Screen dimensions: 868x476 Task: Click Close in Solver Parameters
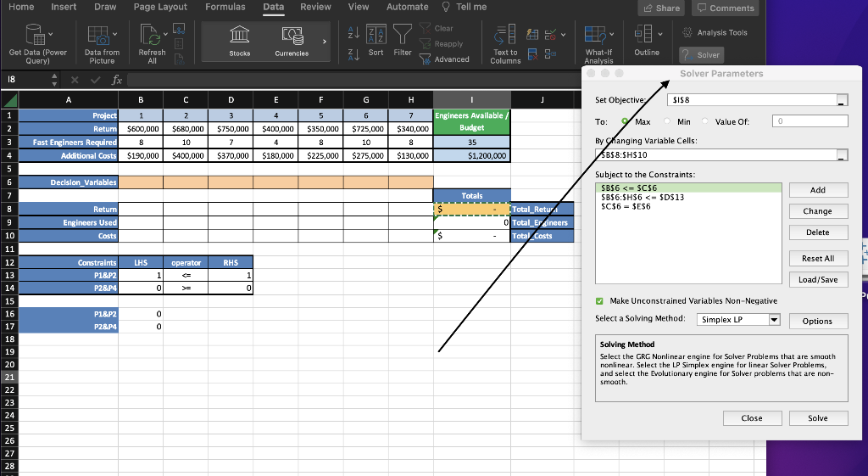(x=753, y=418)
